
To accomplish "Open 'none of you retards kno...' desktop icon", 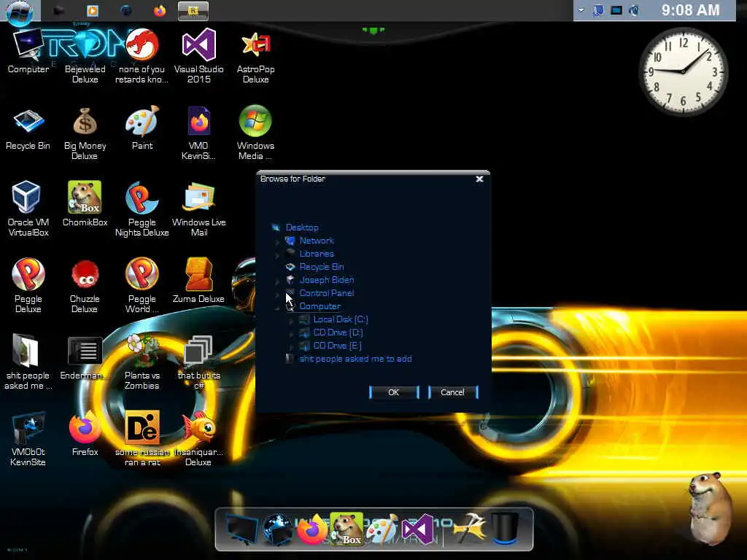I will click(x=142, y=56).
